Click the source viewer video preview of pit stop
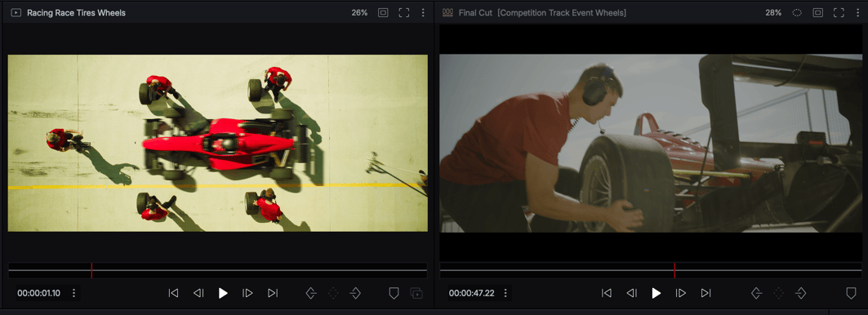The width and height of the screenshot is (868, 315). tap(217, 143)
